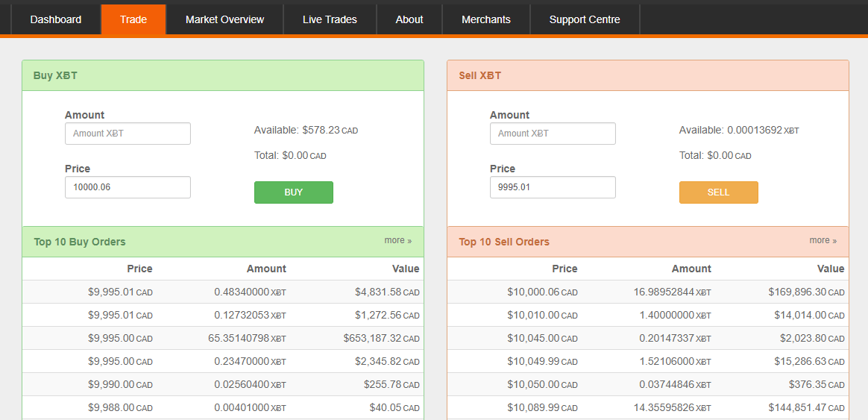Go to Market Overview
This screenshot has width=868, height=420.
224,19
